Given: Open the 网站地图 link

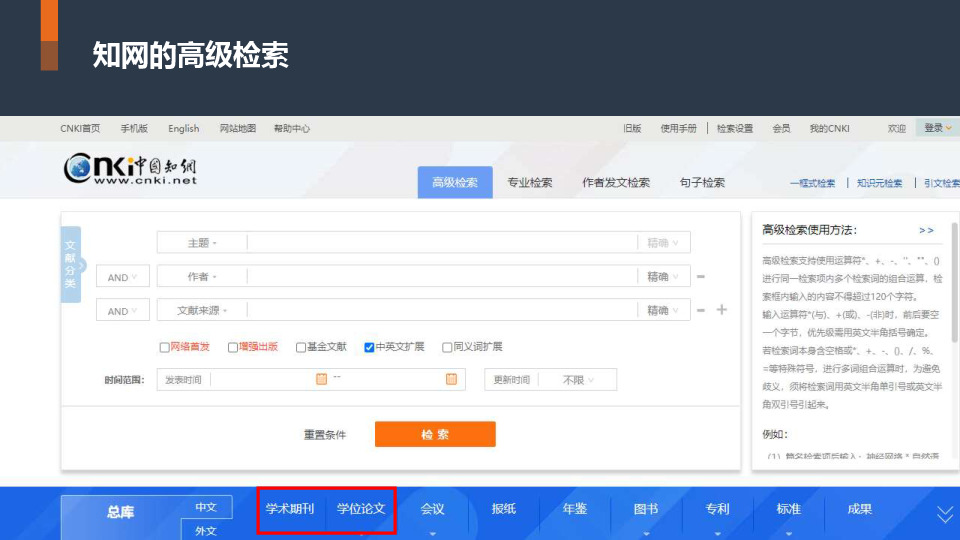Looking at the screenshot, I should click(238, 129).
